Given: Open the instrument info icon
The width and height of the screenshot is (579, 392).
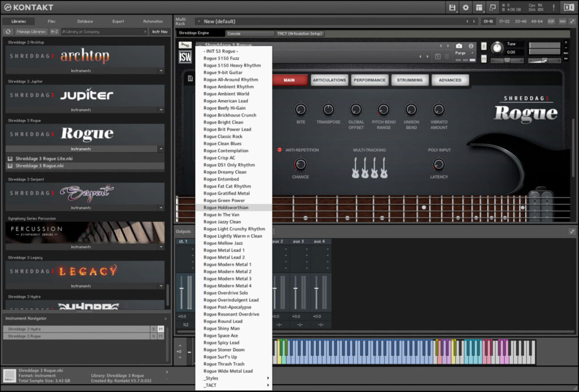Looking at the screenshot, I should tap(471, 46).
